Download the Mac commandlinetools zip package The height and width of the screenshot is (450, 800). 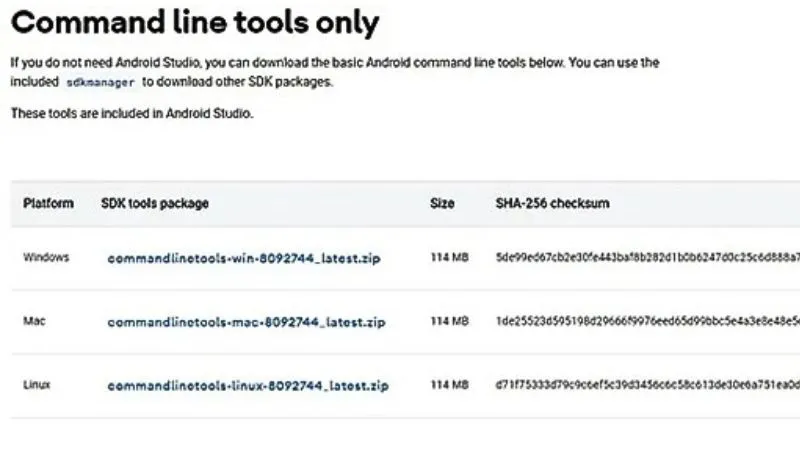point(246,322)
